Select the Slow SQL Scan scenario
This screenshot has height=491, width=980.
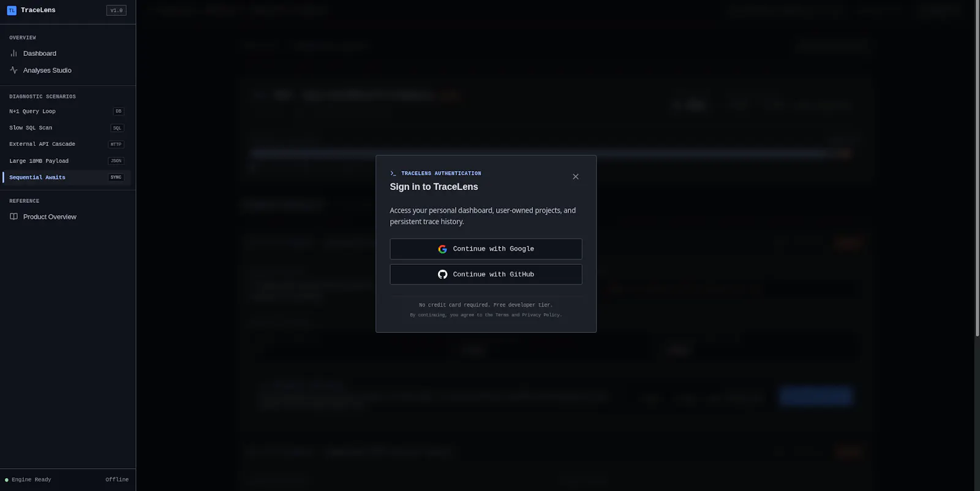67,128
